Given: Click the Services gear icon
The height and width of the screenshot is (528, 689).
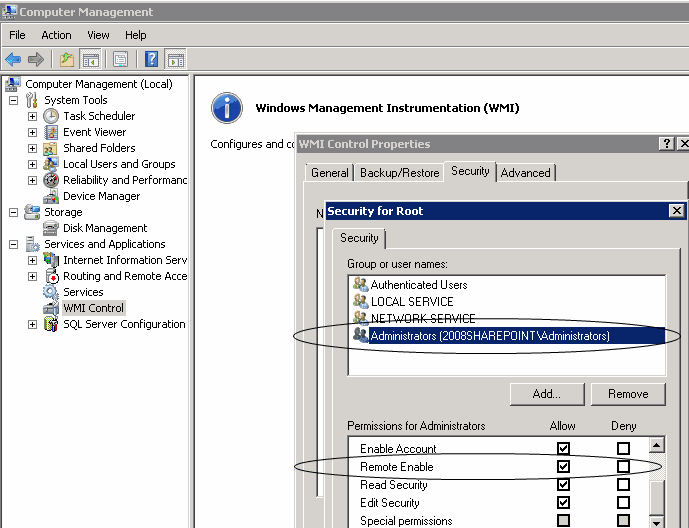Looking at the screenshot, I should tap(51, 292).
